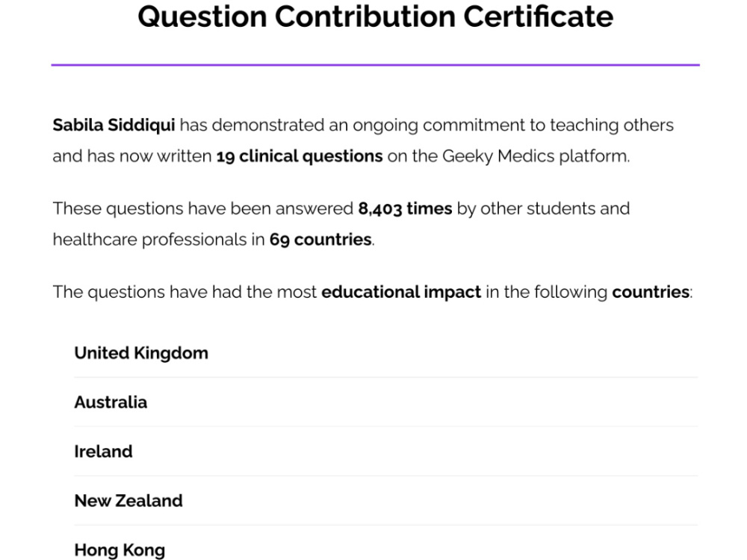Click the bold 8,403 times figure
Image resolution: width=747 pixels, height=560 pixels.
(405, 208)
